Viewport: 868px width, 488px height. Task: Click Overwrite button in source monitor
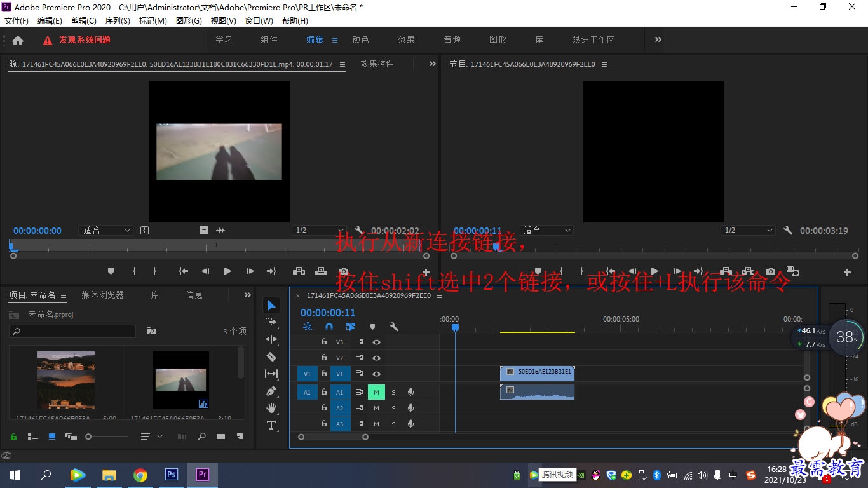click(321, 271)
